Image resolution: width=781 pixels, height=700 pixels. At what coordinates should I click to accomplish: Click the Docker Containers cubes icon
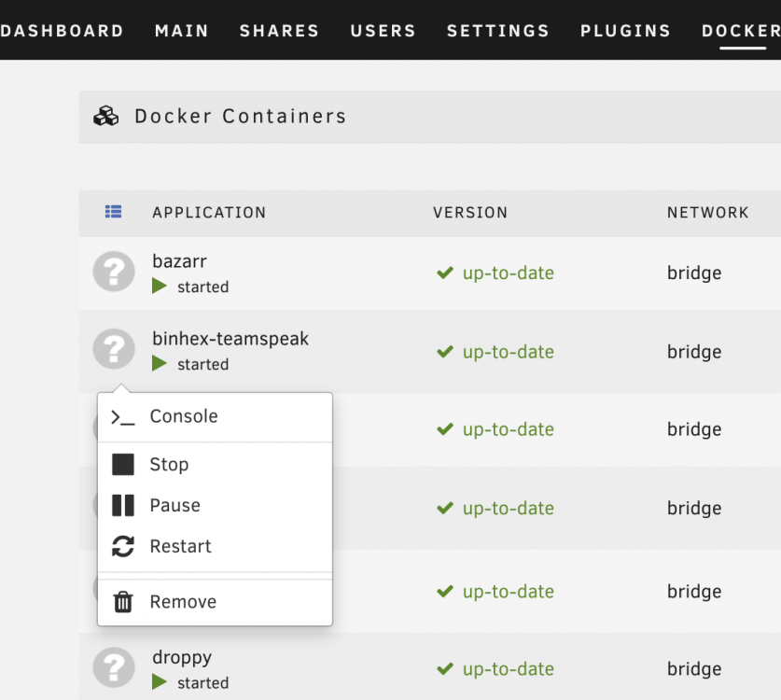(x=106, y=116)
